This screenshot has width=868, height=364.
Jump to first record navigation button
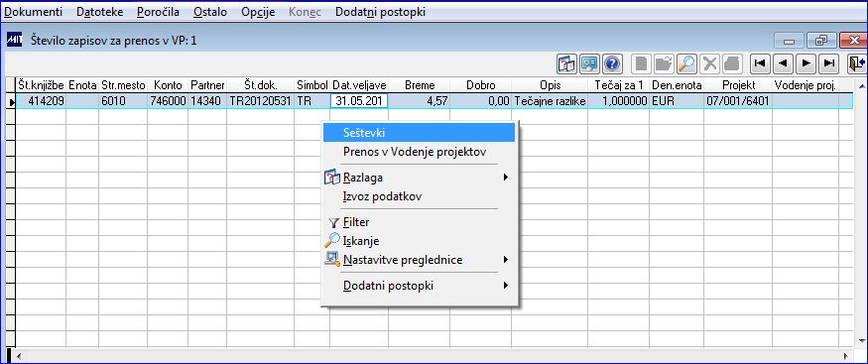tap(760, 63)
